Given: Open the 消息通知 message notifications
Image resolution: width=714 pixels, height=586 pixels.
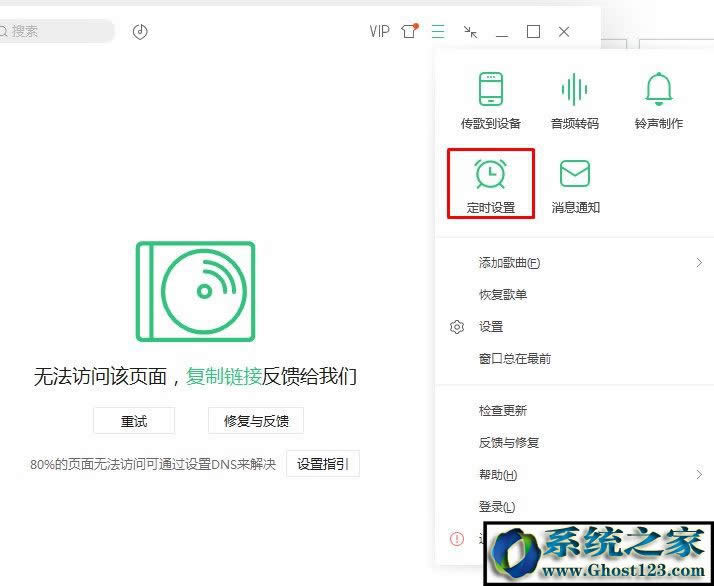Looking at the screenshot, I should click(x=575, y=186).
